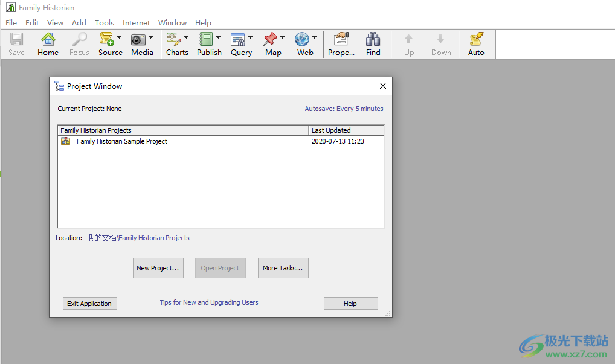Click the Down arrow icon
The image size is (615, 364).
[x=441, y=39]
